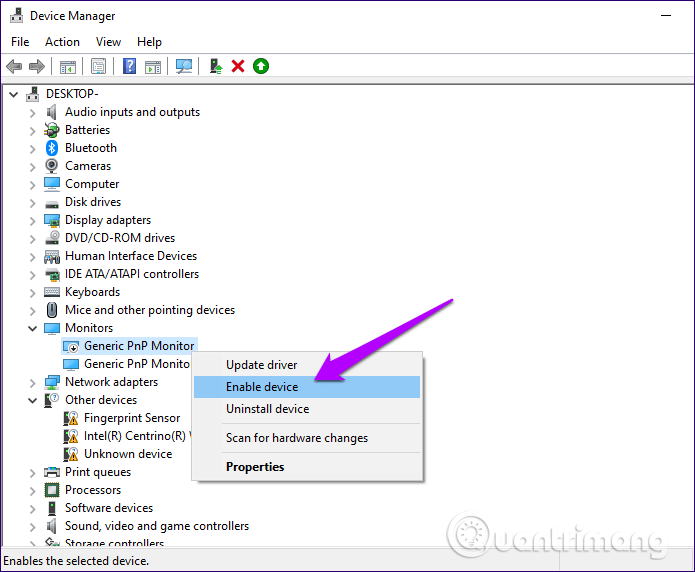Screen dimensions: 695x572
Task: Click the DVD/CD-ROM drives disc icon
Action: (52, 238)
